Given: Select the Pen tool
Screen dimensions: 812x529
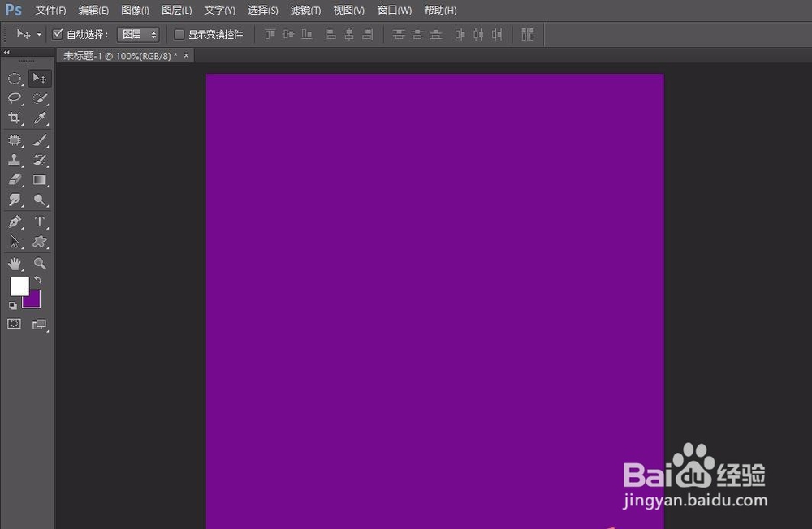Looking at the screenshot, I should coord(15,222).
